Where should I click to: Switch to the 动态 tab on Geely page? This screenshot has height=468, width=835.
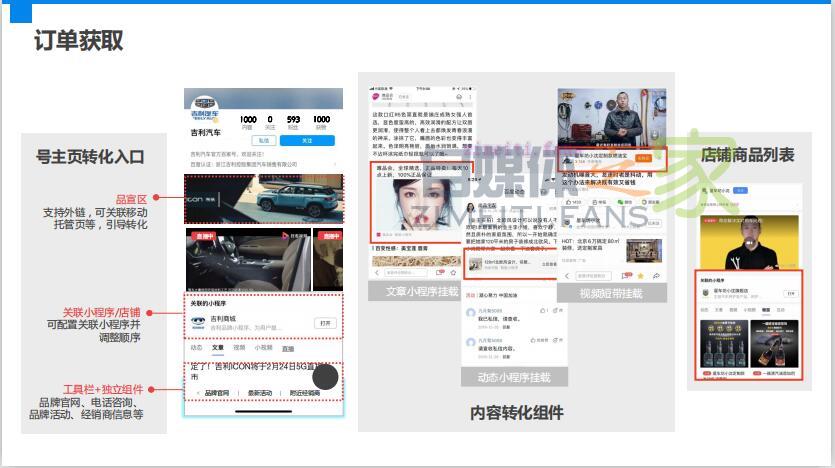[197, 348]
